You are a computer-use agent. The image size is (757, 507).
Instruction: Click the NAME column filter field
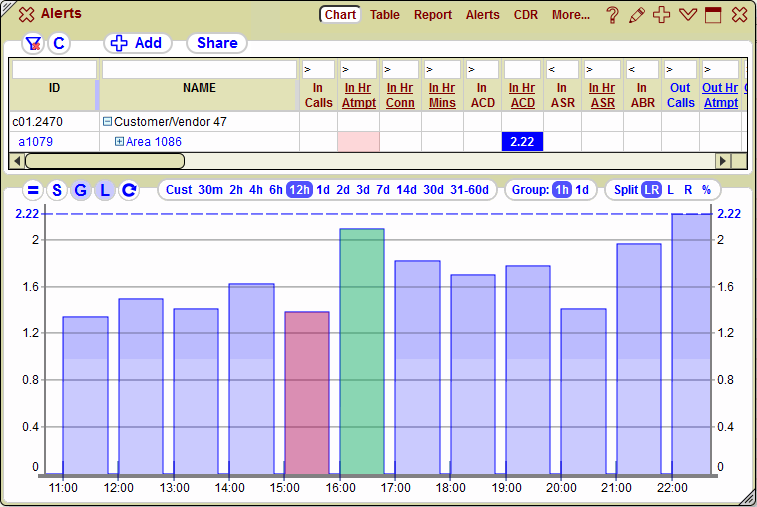(x=199, y=70)
